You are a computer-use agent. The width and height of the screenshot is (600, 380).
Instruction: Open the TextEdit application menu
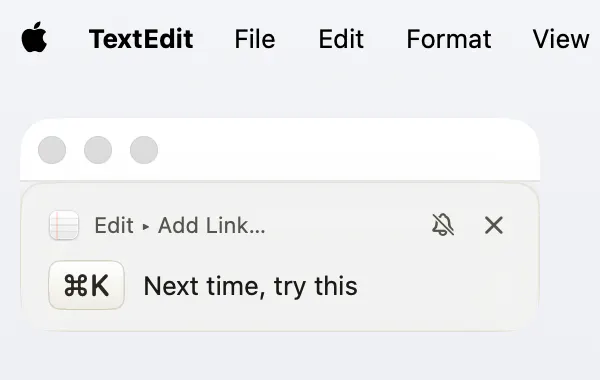coord(141,39)
